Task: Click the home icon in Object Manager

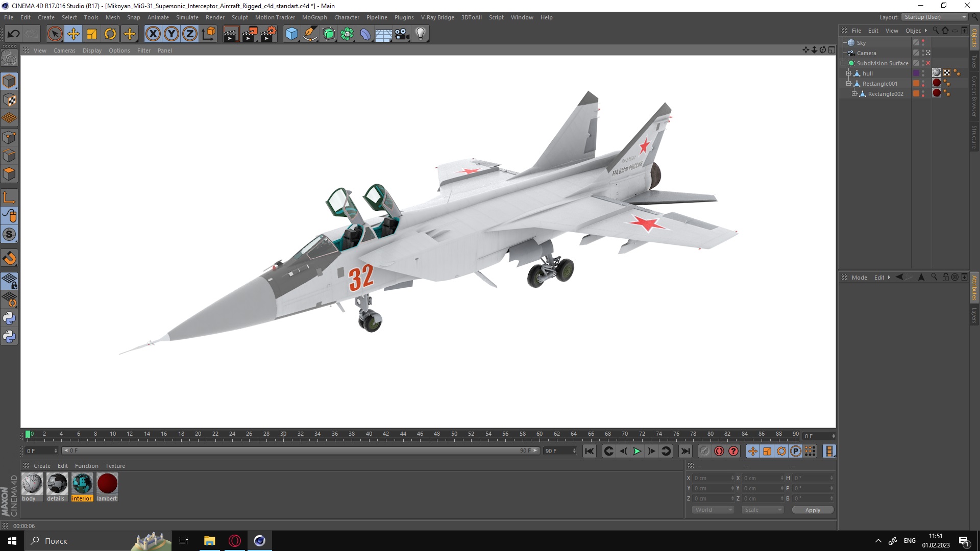Action: [x=945, y=31]
